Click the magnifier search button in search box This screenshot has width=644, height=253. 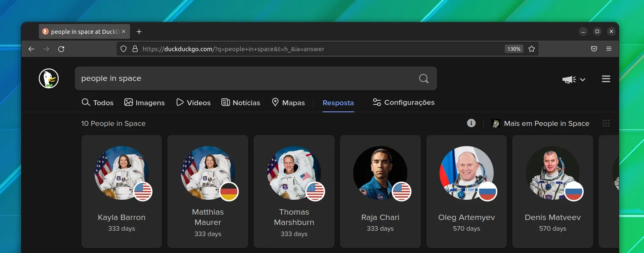pyautogui.click(x=424, y=78)
